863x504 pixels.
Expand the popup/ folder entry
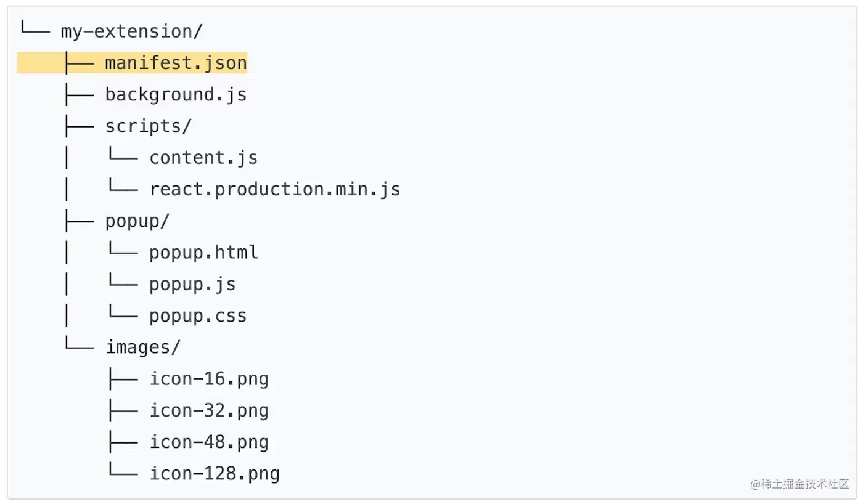click(137, 221)
